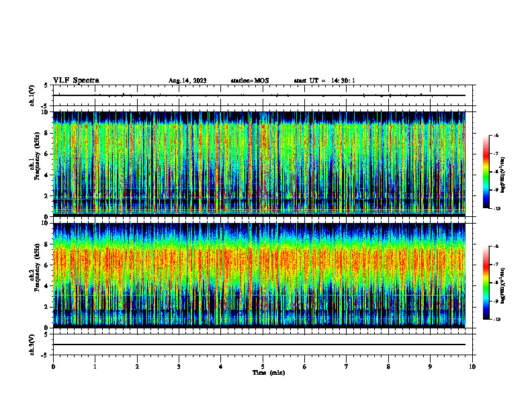This screenshot has height=411, width=532.
Task: Click the ch.2 spectrogram color bar
Action: click(x=486, y=283)
